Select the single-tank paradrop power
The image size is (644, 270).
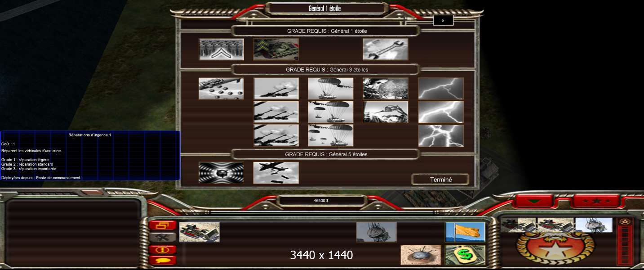(x=331, y=89)
